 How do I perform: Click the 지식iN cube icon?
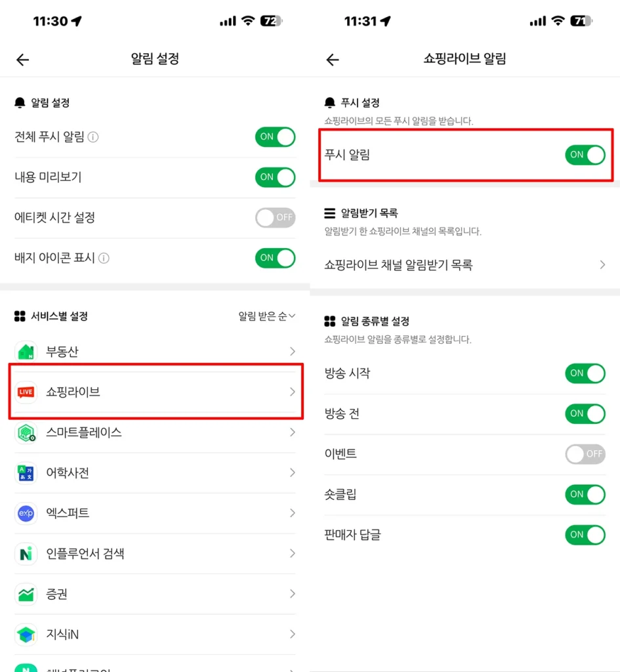coord(27,634)
